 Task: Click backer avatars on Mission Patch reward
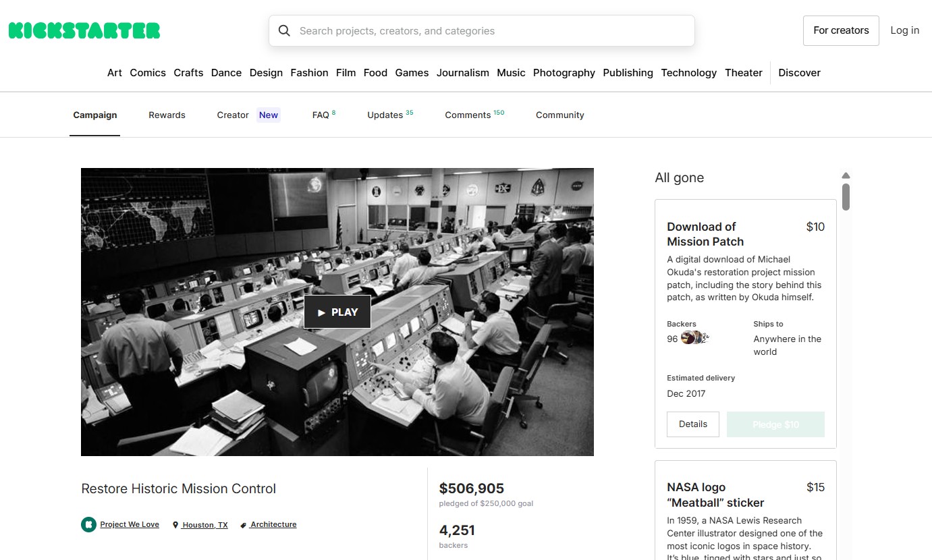tap(695, 339)
